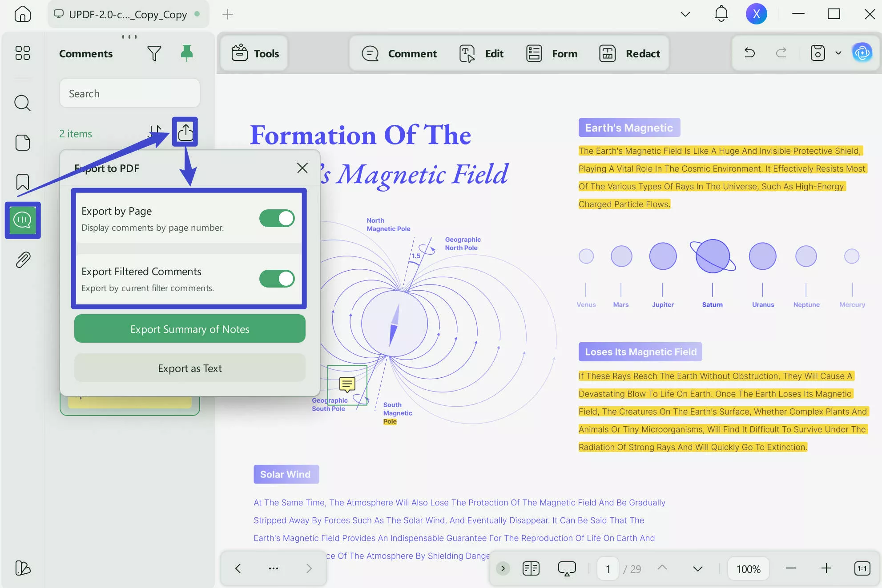The image size is (882, 588).
Task: Toggle Export by Page switch off
Action: (277, 218)
